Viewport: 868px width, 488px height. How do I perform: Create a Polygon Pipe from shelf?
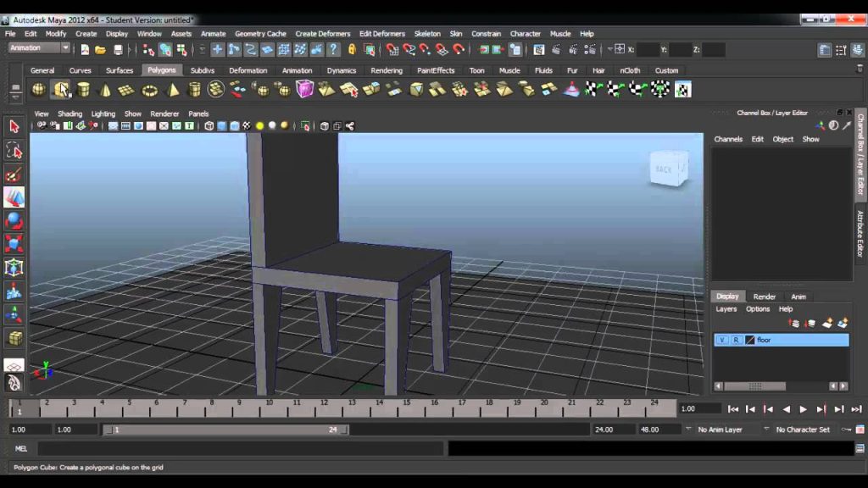point(194,89)
